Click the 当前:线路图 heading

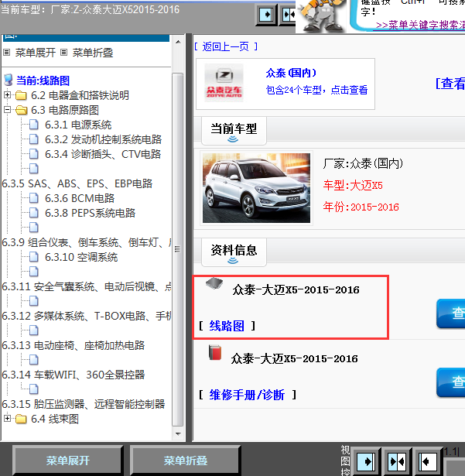43,80
